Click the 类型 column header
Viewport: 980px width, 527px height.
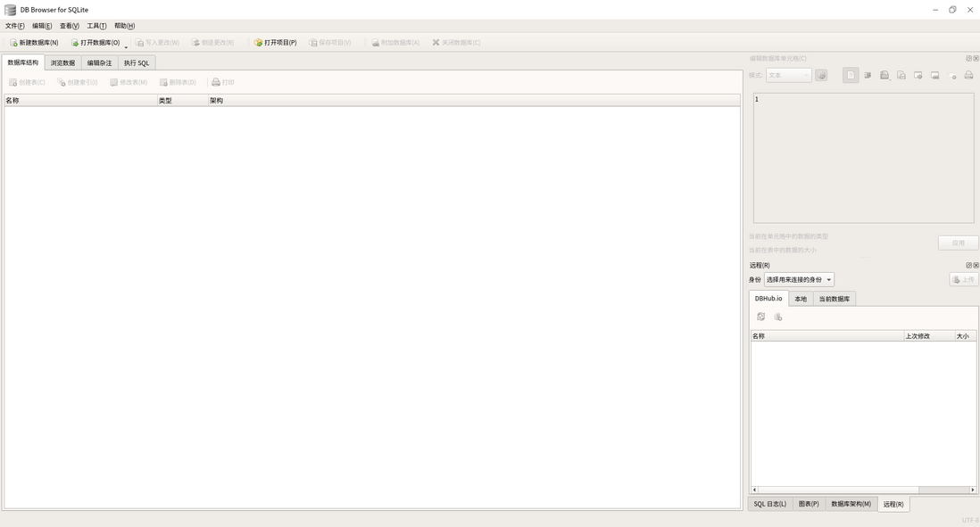click(182, 101)
